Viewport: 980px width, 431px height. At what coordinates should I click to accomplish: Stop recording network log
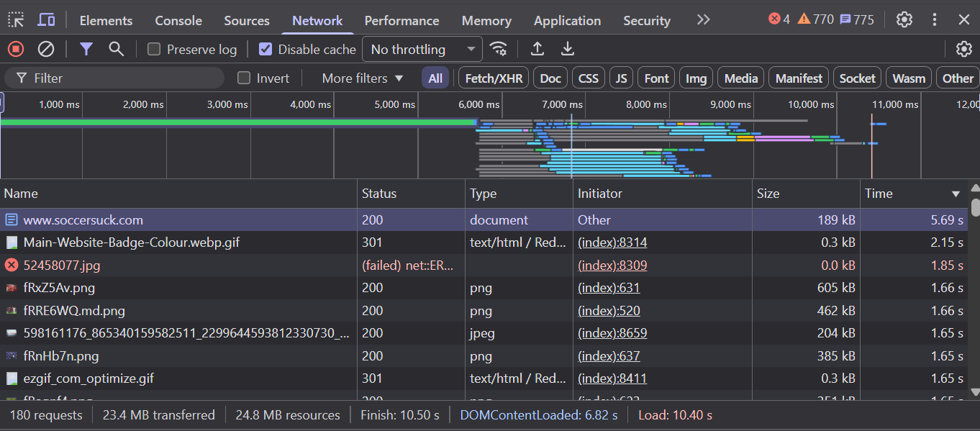[x=16, y=49]
